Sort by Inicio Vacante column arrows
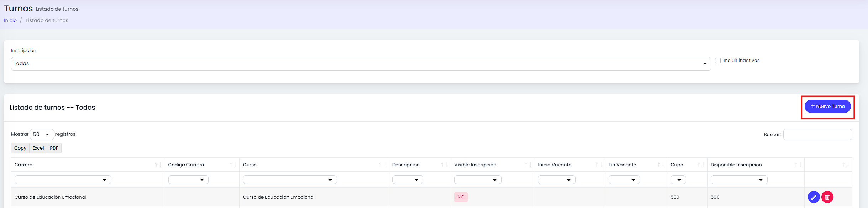The height and width of the screenshot is (208, 868). 599,165
